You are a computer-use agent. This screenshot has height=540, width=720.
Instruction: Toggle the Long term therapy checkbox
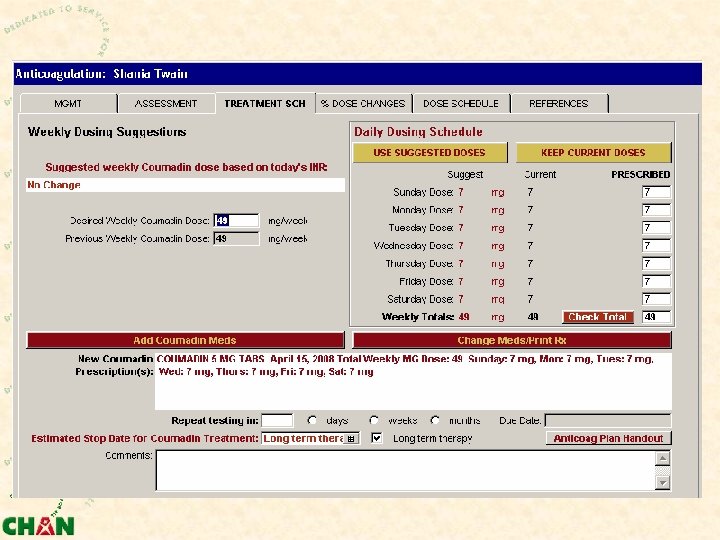[377, 438]
